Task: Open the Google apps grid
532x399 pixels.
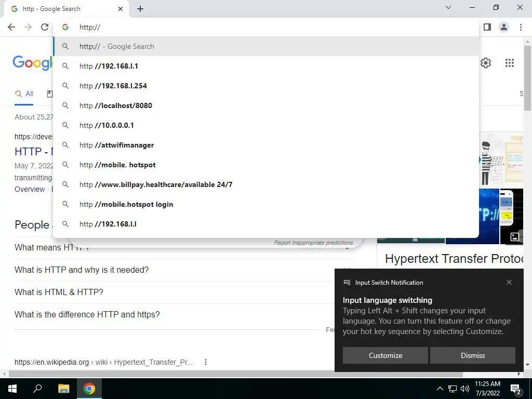Action: 509,63
